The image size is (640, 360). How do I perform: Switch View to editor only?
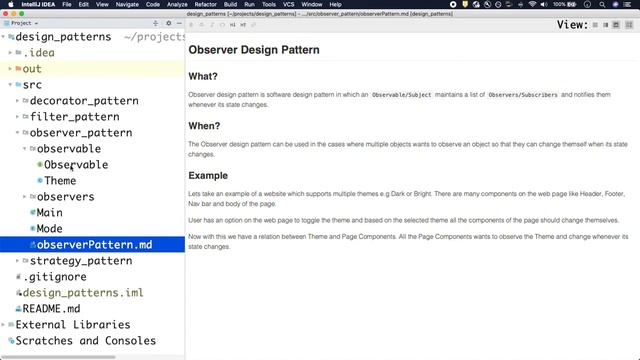tap(595, 25)
